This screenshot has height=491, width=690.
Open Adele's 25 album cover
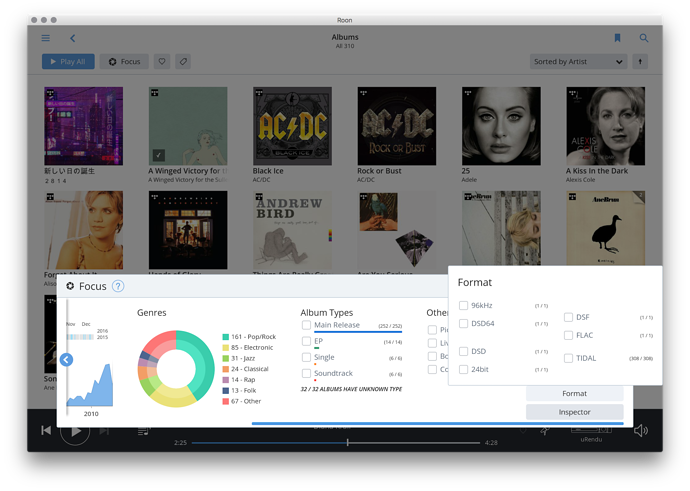(x=501, y=126)
